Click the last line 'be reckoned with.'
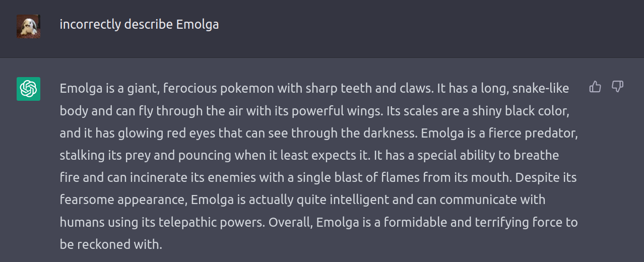The width and height of the screenshot is (644, 262). coord(111,244)
